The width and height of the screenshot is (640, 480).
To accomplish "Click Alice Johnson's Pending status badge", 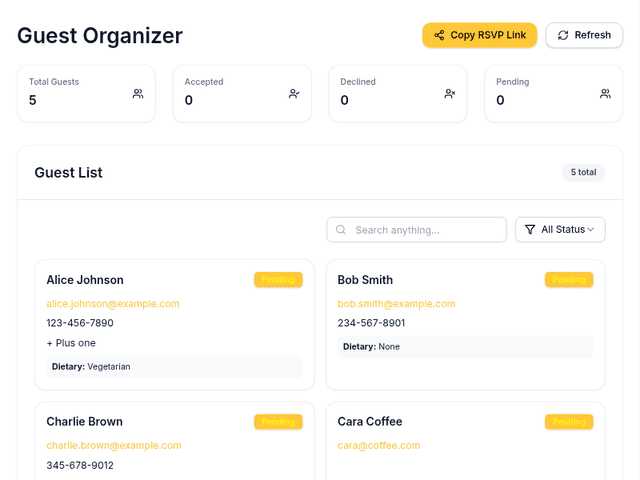I will (278, 280).
